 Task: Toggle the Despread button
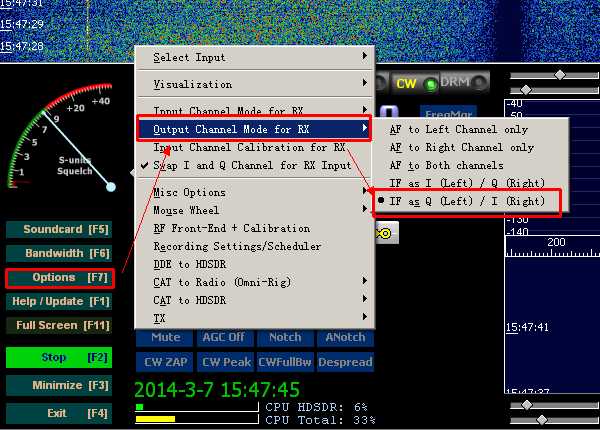pyautogui.click(x=345, y=362)
